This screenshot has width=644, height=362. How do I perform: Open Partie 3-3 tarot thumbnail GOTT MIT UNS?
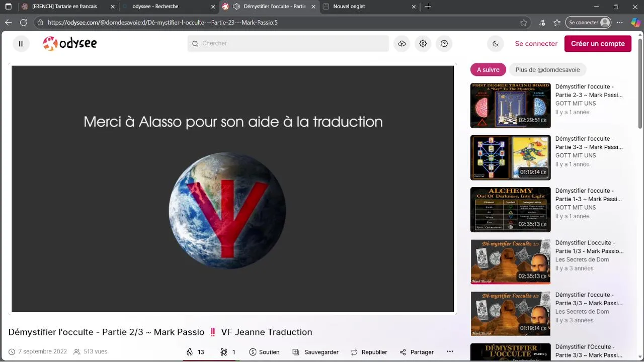tap(511, 157)
